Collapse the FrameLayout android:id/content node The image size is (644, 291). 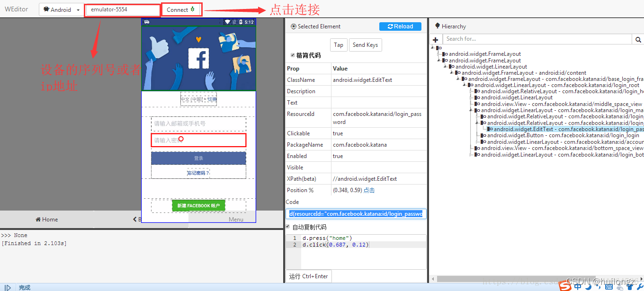click(452, 73)
